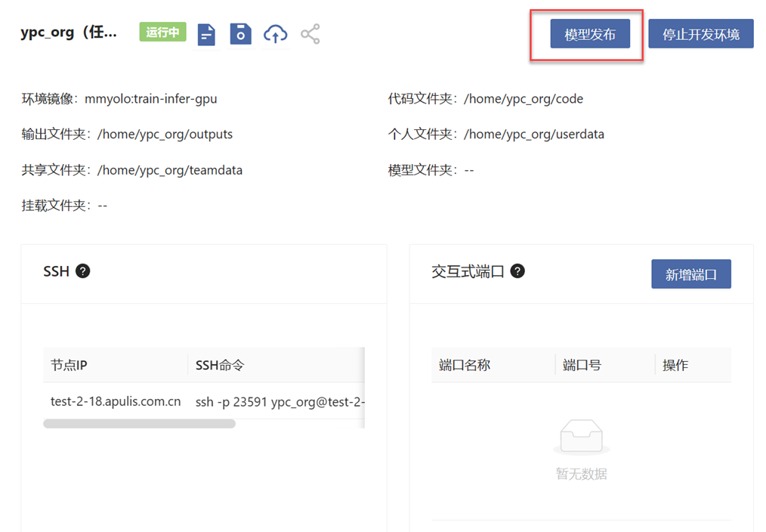This screenshot has width=766, height=532.
Task: Select the ssh -p 23591 command cell
Action: click(x=280, y=402)
